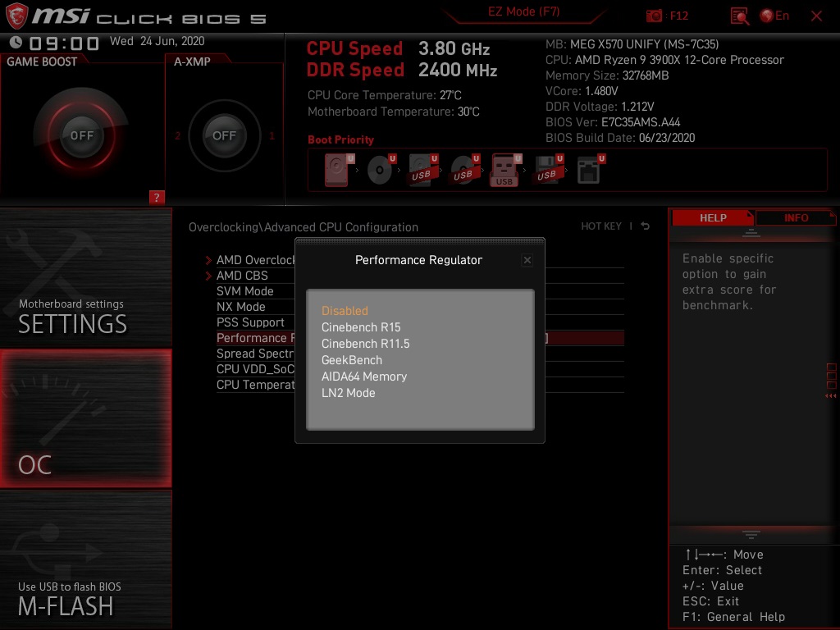Screen dimensions: 840x630
Task: Click the DDR Speed 2400 MHz readout
Action: (402, 71)
